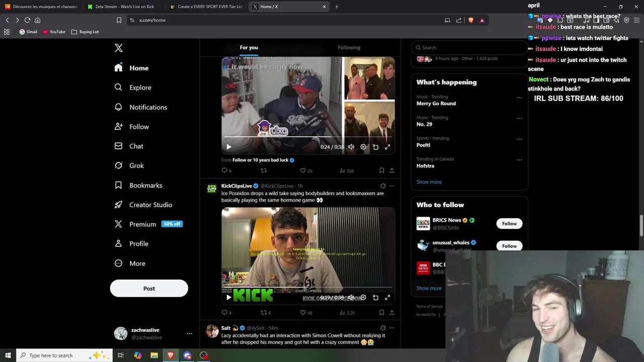This screenshot has width=644, height=362.
Task: Enter fullscreen on Ice Poseidon video
Action: (x=387, y=297)
